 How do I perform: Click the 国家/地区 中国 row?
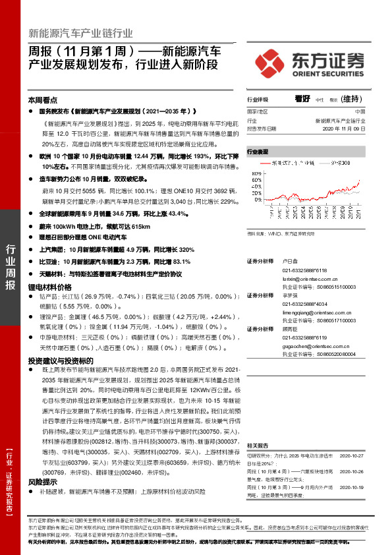pos(306,111)
